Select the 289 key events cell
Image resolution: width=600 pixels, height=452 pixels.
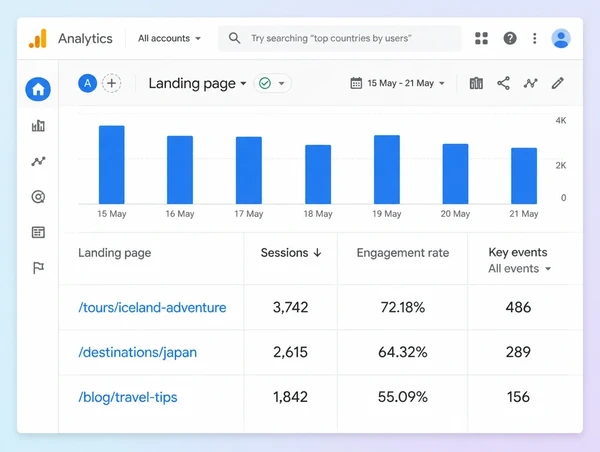[x=518, y=352]
